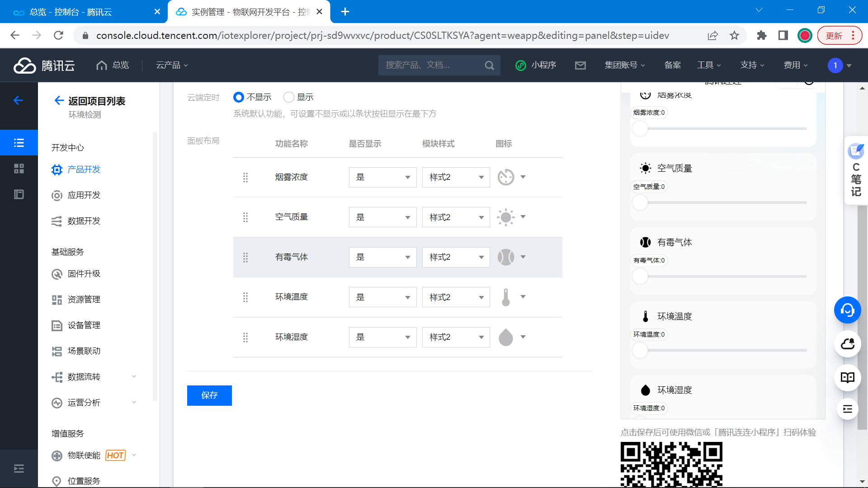Open 是否显示 dropdown for 烟雾浓度
Screen dimensions: 868x488
pos(382,177)
